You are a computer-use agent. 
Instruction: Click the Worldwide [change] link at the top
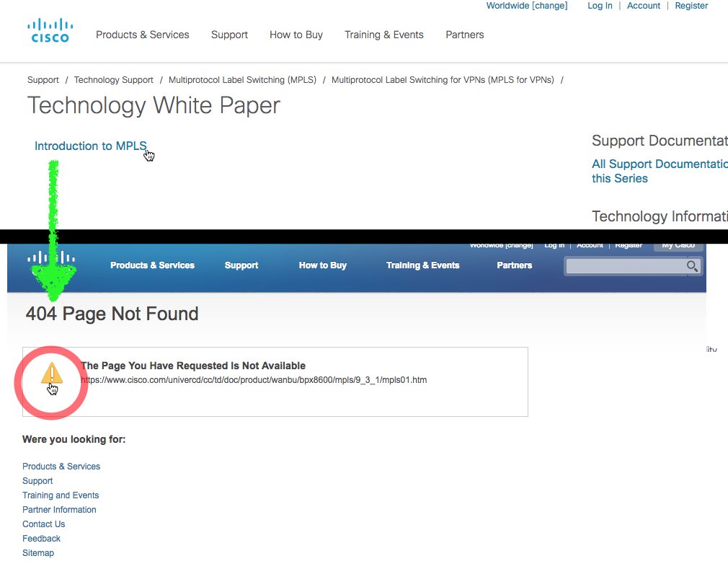point(527,6)
